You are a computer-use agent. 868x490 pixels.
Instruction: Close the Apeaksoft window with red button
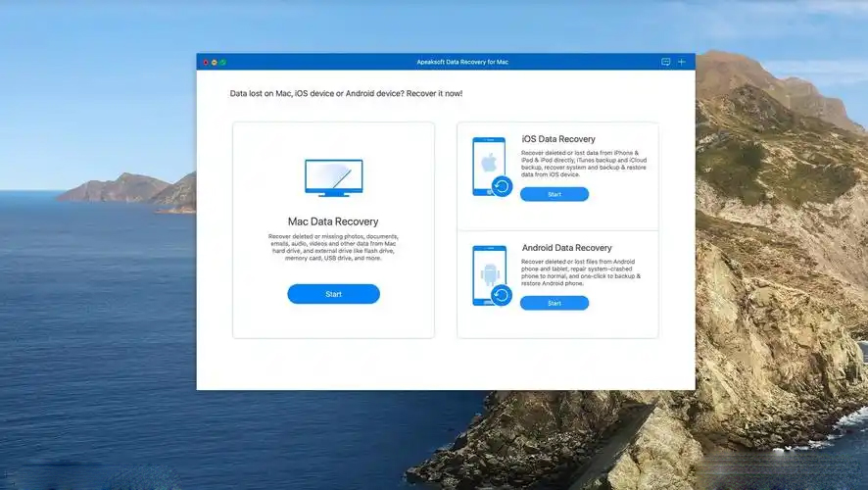coord(206,63)
